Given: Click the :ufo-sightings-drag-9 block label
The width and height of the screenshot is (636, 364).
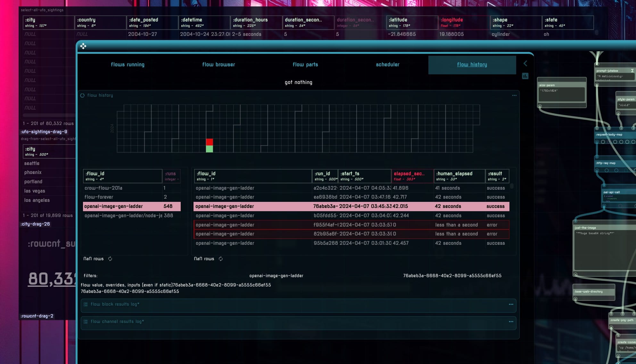Looking at the screenshot, I should pyautogui.click(x=44, y=132).
